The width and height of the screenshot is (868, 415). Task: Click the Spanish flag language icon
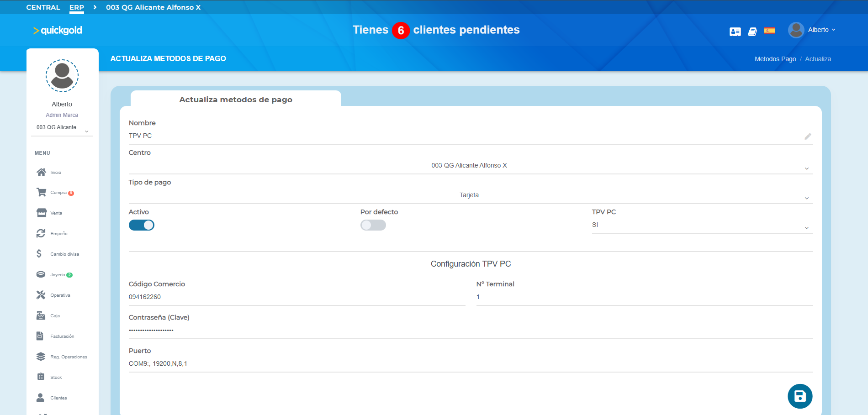[x=770, y=31]
